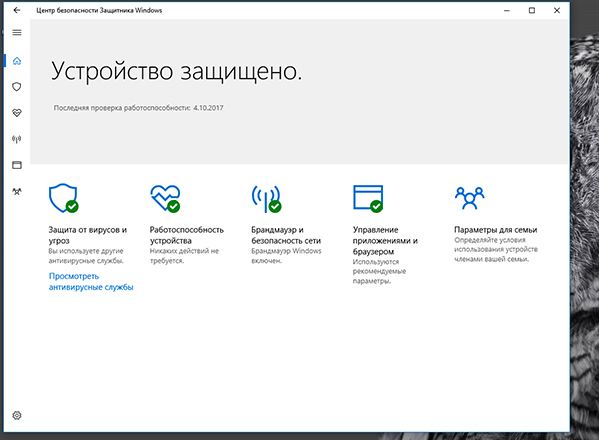Open the hamburger navigation menu
Image resolution: width=599 pixels, height=440 pixels.
(17, 32)
